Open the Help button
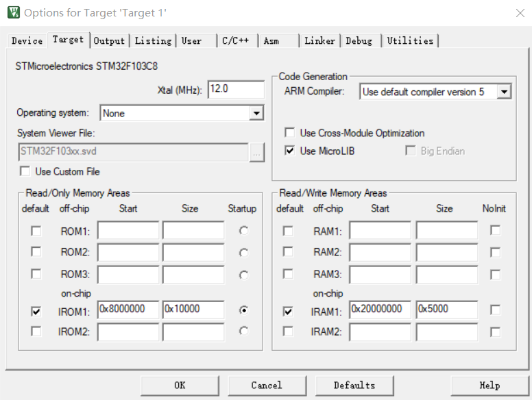Viewport: 532px width, 400px height. pyautogui.click(x=490, y=386)
